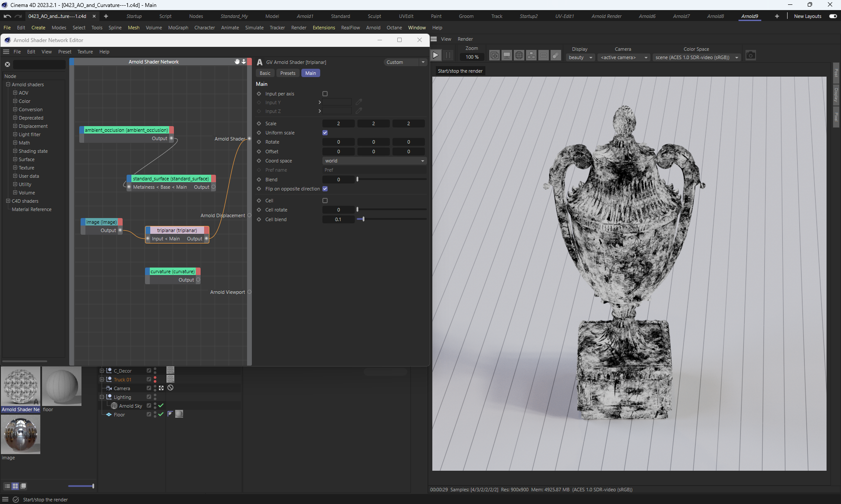Click the triplanar node in network
Image resolution: width=841 pixels, height=504 pixels.
pos(177,230)
